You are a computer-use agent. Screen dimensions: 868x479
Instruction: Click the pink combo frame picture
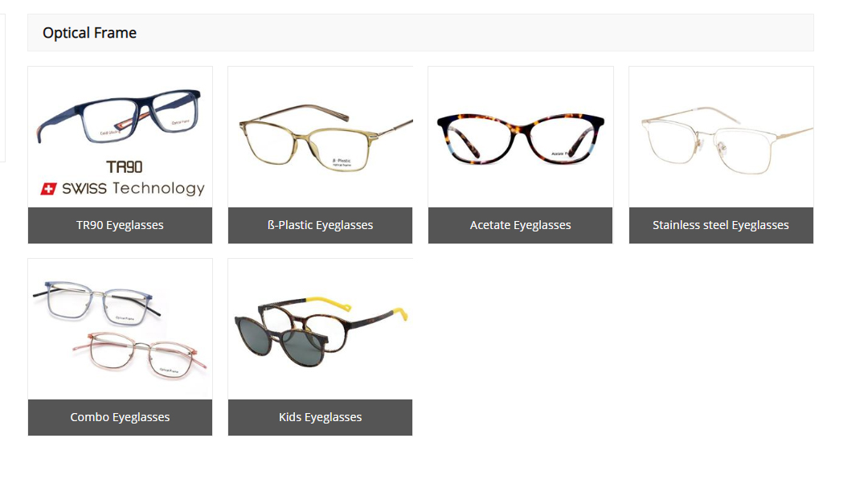(140, 355)
